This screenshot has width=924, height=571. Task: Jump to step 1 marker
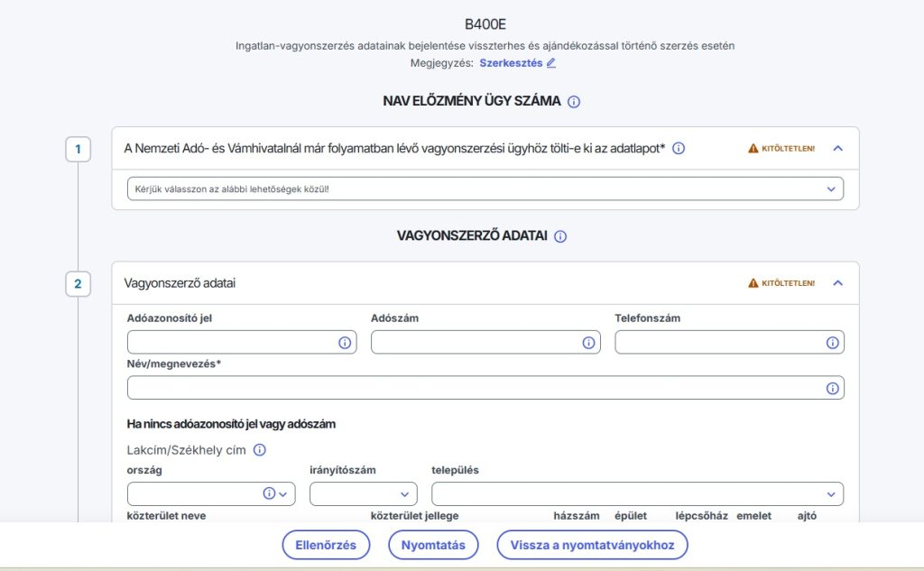(x=78, y=149)
